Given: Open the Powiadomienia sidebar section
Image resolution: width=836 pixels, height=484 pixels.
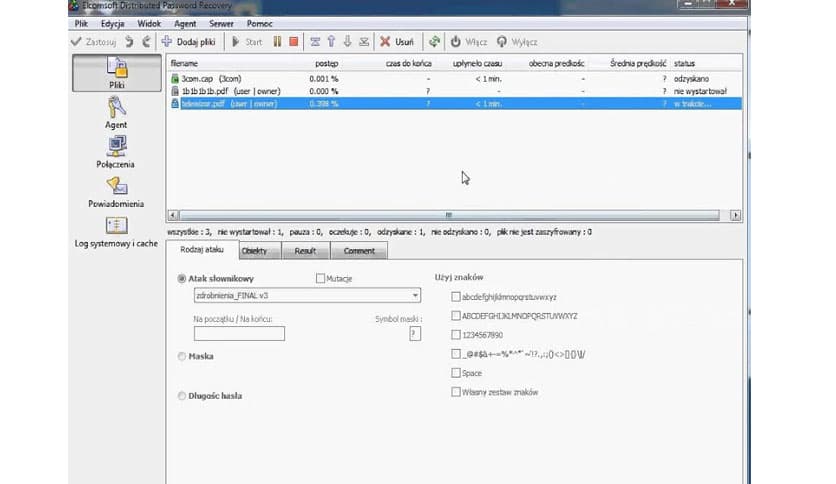Looking at the screenshot, I should pyautogui.click(x=116, y=192).
